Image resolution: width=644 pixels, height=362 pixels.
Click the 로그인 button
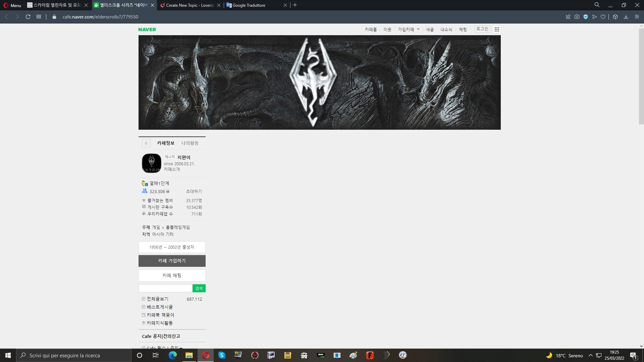pyautogui.click(x=482, y=29)
